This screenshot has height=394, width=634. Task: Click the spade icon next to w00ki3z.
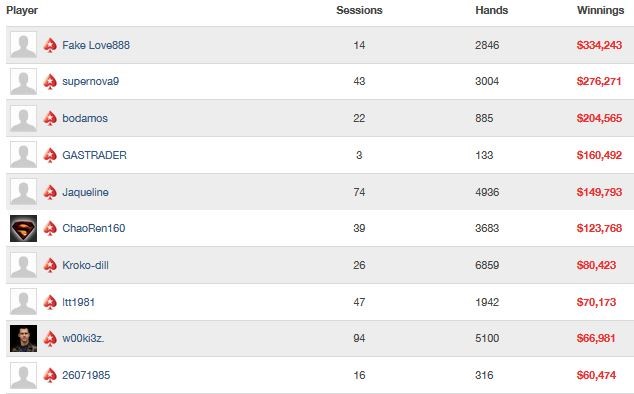[x=50, y=338]
